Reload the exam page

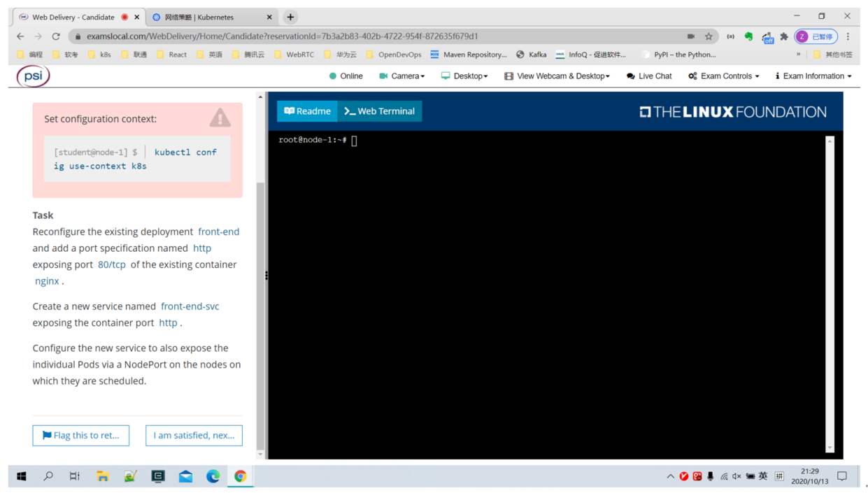pyautogui.click(x=56, y=36)
